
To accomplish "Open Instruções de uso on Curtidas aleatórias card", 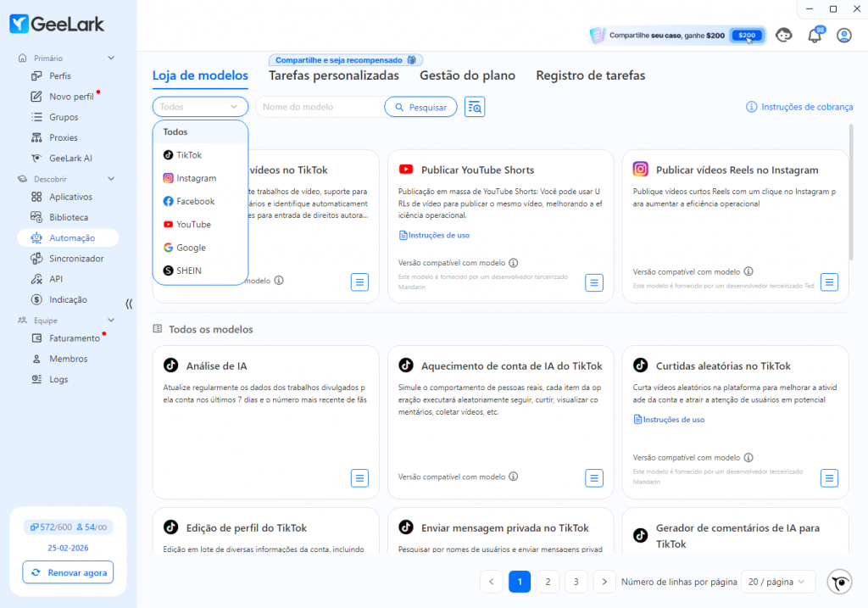I will [669, 420].
